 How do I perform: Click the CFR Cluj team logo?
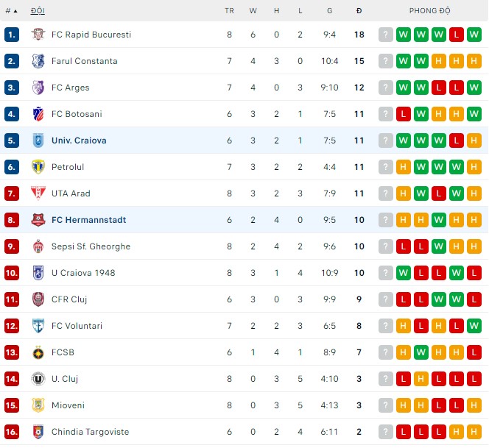pyautogui.click(x=38, y=299)
